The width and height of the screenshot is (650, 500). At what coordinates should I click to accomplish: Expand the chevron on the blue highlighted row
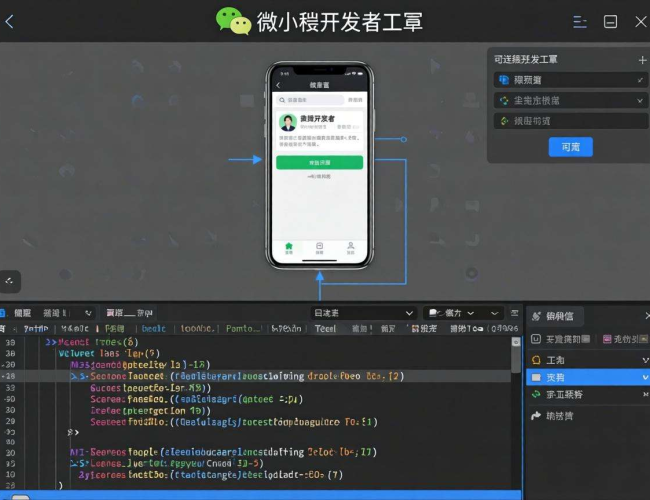(645, 377)
